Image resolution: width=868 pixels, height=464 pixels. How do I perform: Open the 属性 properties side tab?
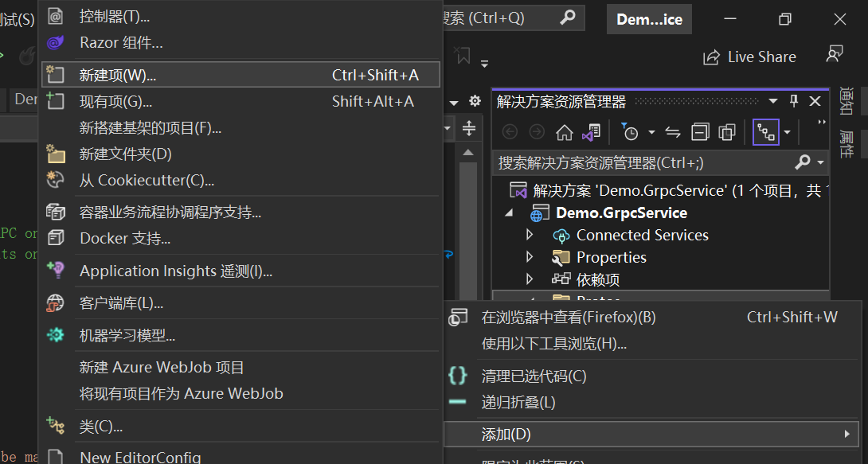pyautogui.click(x=845, y=144)
